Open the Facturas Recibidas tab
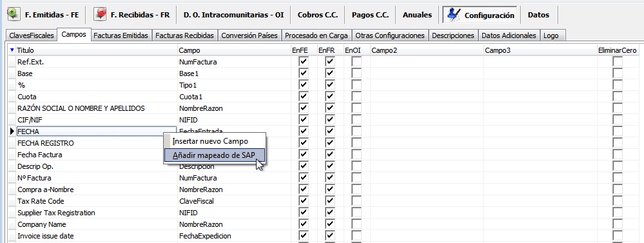 [x=185, y=35]
